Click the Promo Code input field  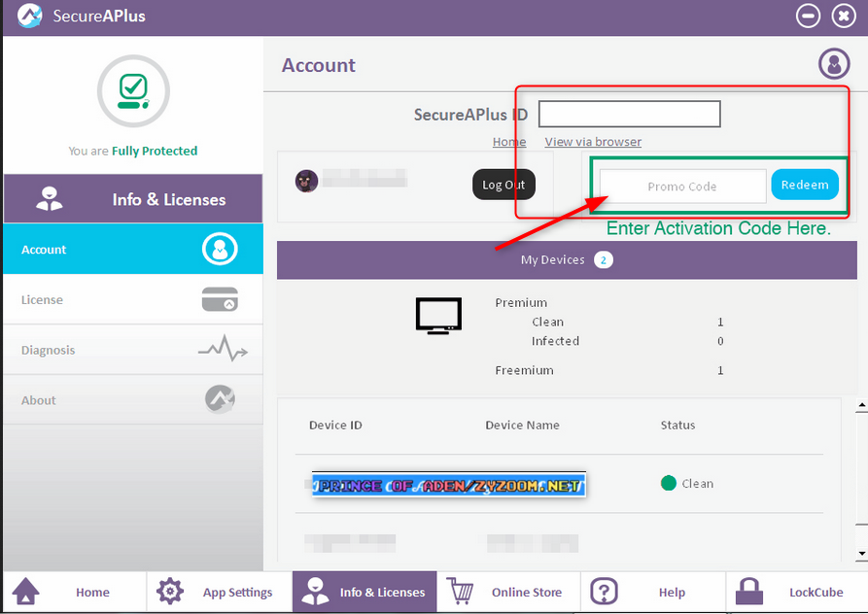682,187
